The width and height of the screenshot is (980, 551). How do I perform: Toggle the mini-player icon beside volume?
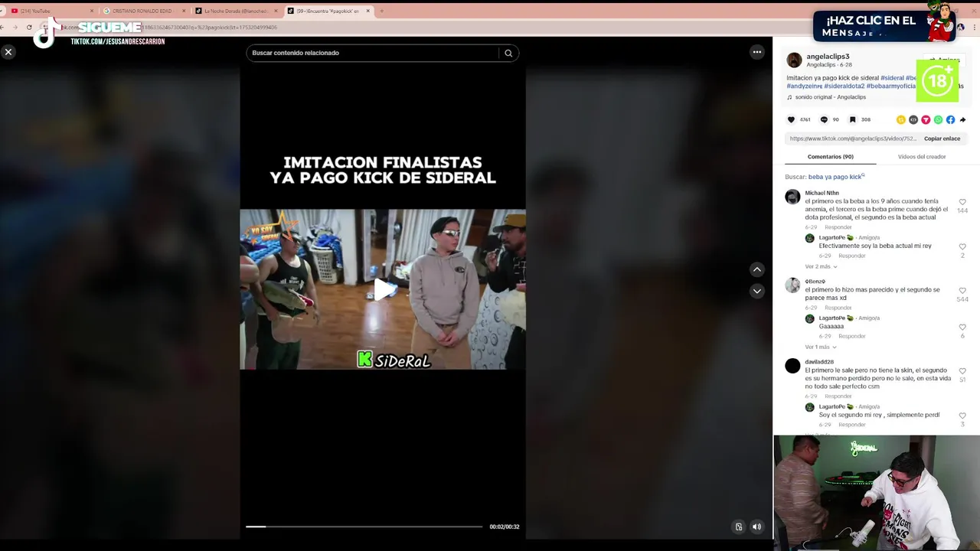[739, 527]
